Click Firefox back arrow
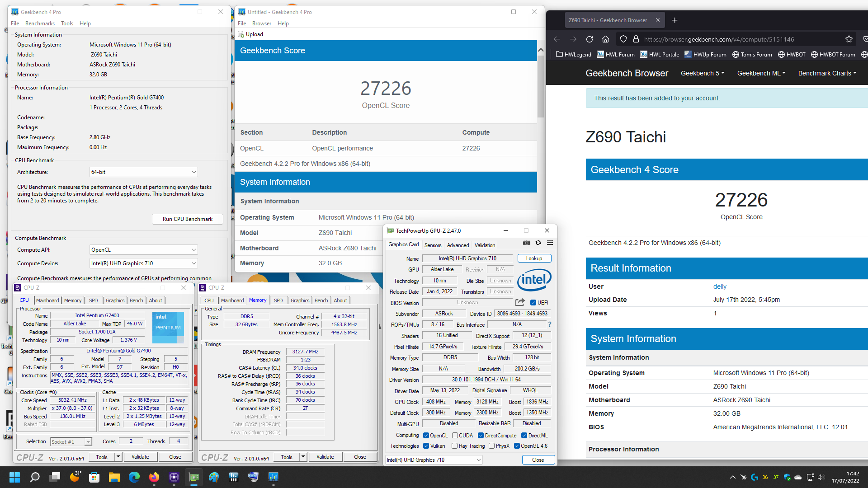 point(557,39)
